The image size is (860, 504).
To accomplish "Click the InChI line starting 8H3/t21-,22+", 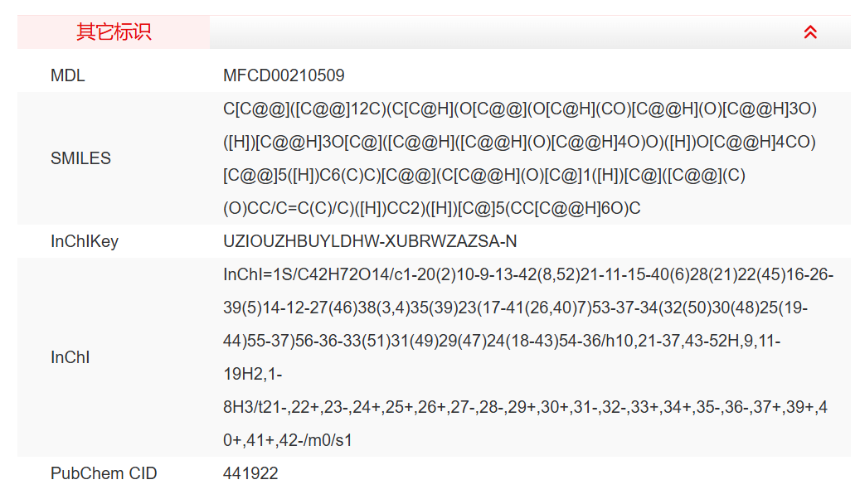I will [525, 407].
